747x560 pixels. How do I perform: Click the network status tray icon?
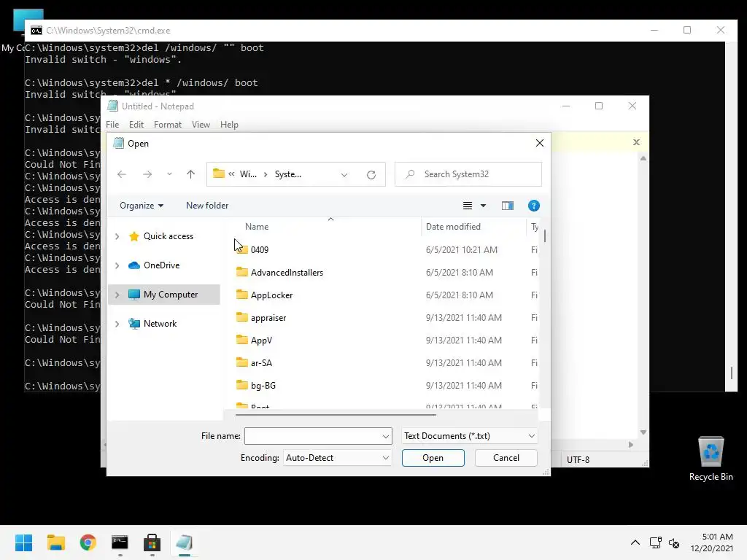[656, 542]
